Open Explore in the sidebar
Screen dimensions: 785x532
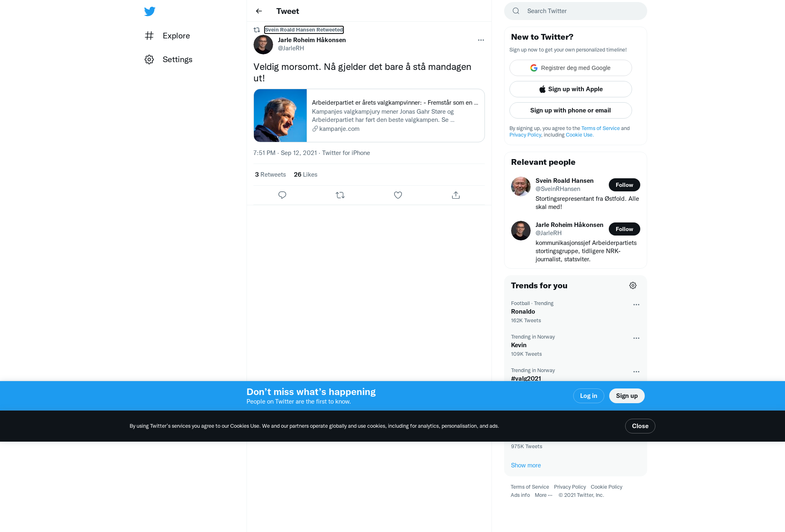point(167,36)
